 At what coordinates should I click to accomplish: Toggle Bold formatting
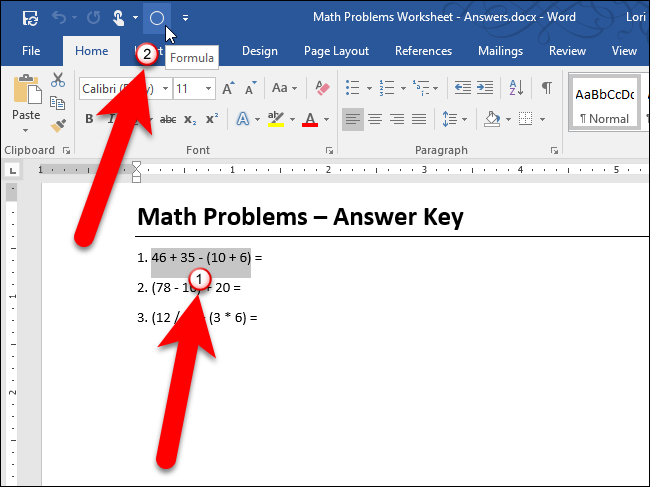coord(89,120)
